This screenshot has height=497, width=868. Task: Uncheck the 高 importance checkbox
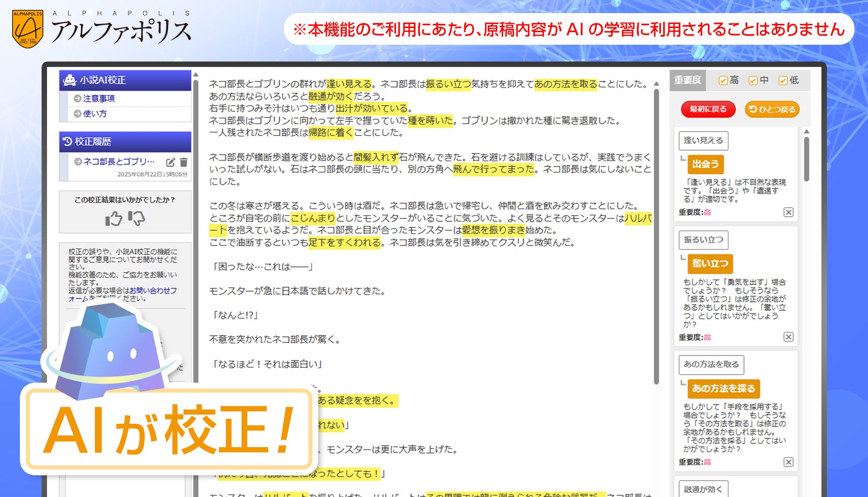pos(722,81)
